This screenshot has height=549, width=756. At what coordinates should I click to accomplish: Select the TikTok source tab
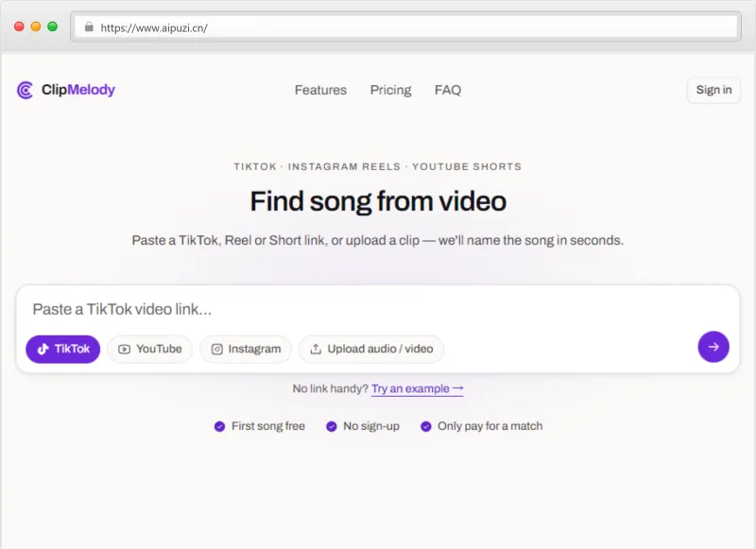click(63, 349)
